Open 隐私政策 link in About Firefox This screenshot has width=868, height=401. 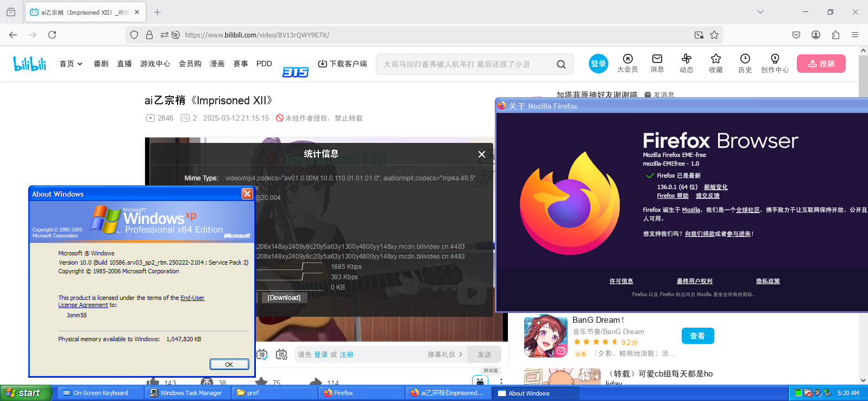tap(768, 281)
